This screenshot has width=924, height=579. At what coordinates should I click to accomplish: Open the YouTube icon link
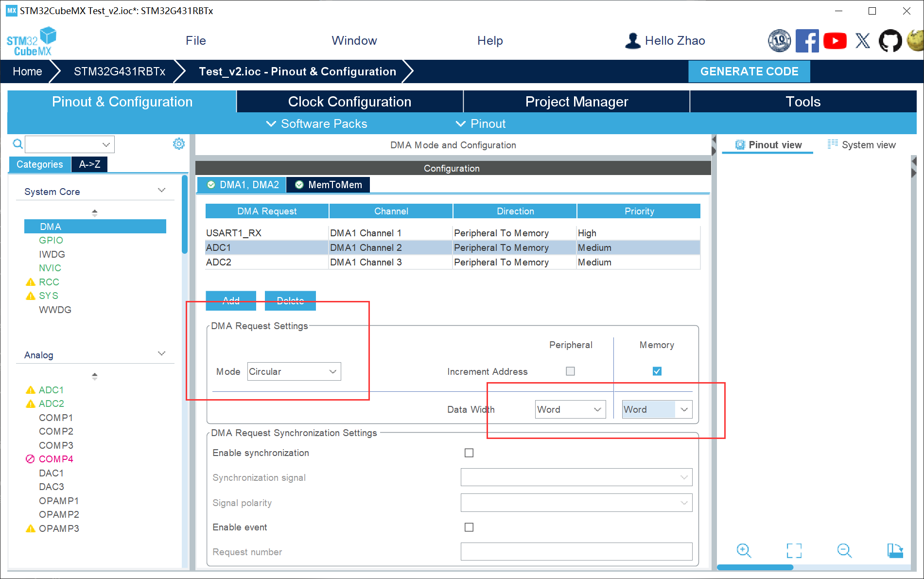(835, 41)
